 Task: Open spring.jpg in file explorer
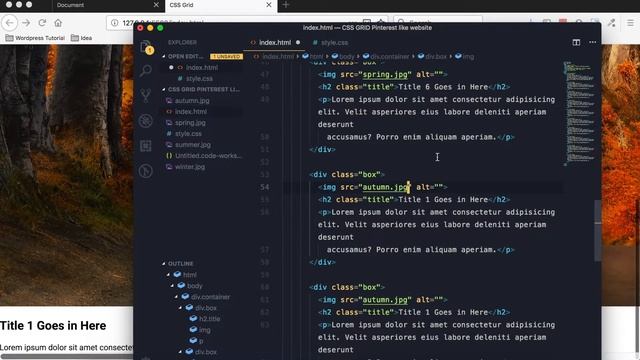click(x=190, y=122)
